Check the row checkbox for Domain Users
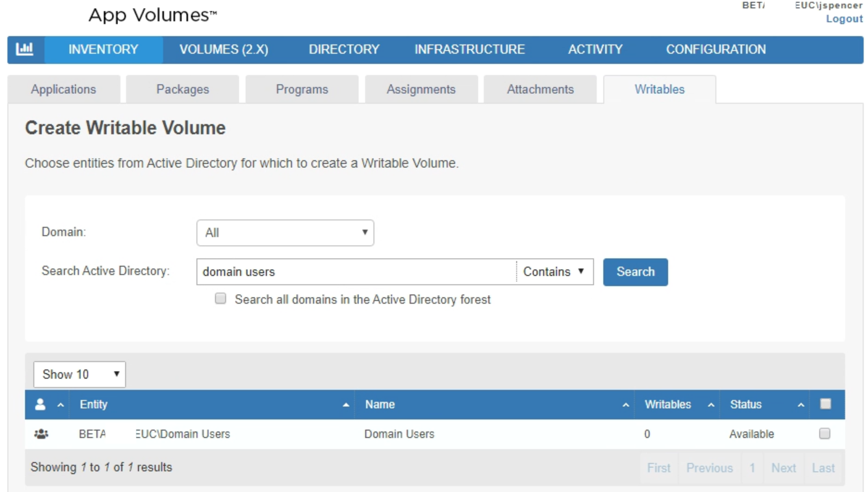868x492 pixels. pos(826,433)
